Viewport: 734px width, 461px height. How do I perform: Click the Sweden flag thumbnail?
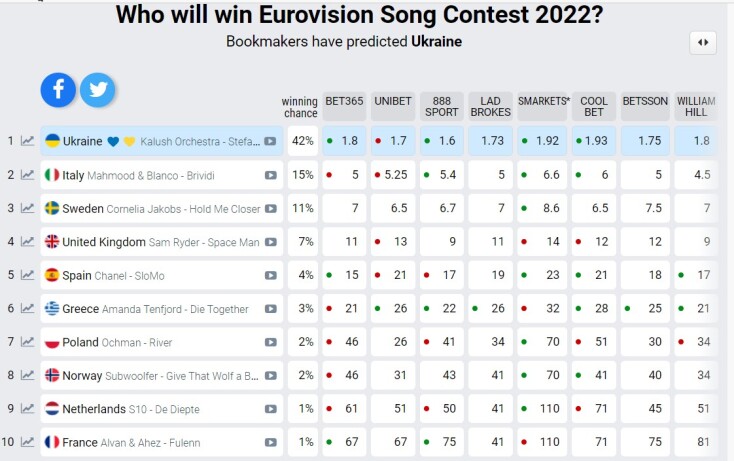pos(52,209)
